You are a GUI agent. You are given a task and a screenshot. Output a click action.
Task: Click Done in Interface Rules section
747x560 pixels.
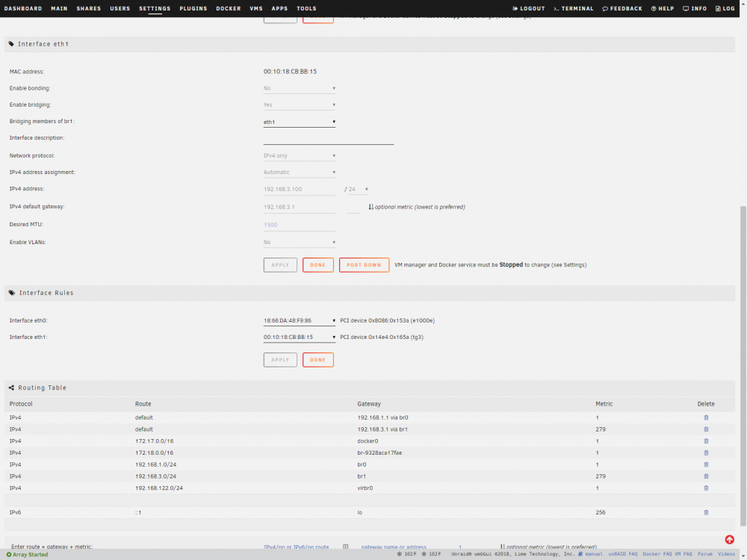(x=317, y=360)
